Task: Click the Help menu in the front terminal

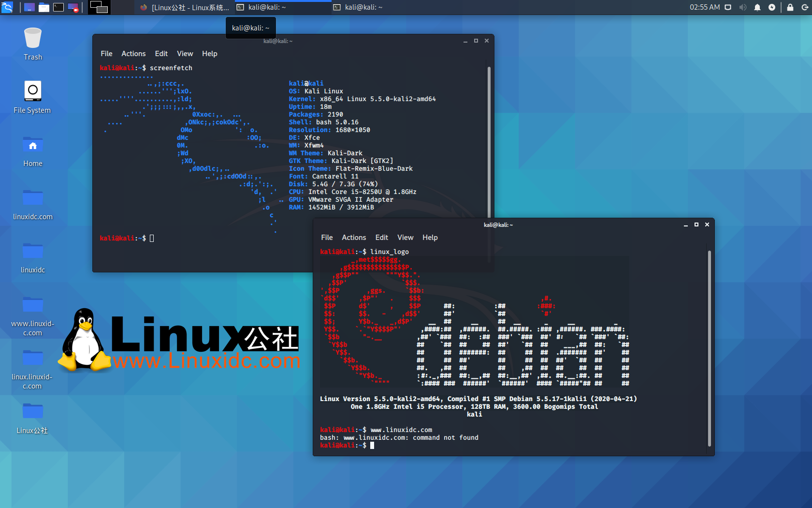Action: [430, 238]
